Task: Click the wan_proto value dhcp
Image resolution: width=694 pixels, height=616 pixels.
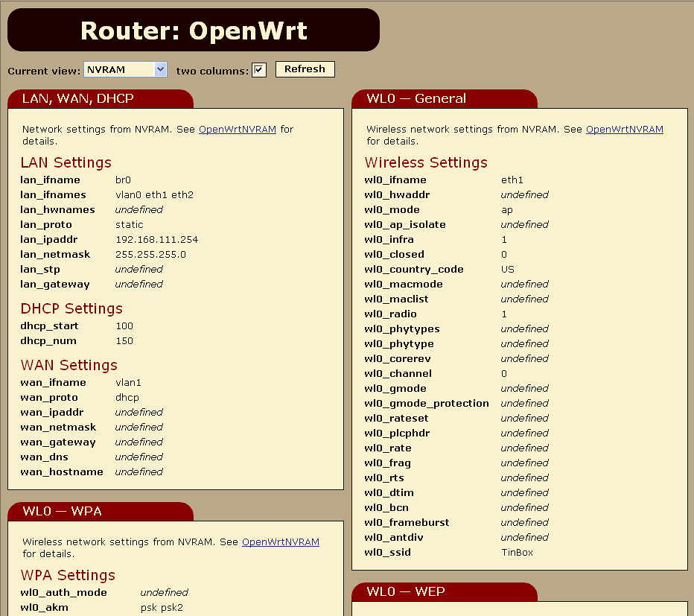Action: pos(127,398)
